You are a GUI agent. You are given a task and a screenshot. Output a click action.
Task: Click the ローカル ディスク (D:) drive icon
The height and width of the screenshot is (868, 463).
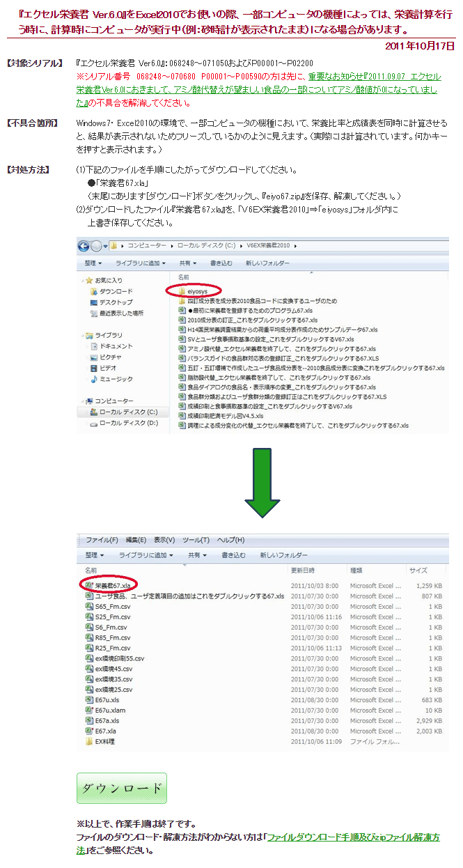[x=93, y=423]
